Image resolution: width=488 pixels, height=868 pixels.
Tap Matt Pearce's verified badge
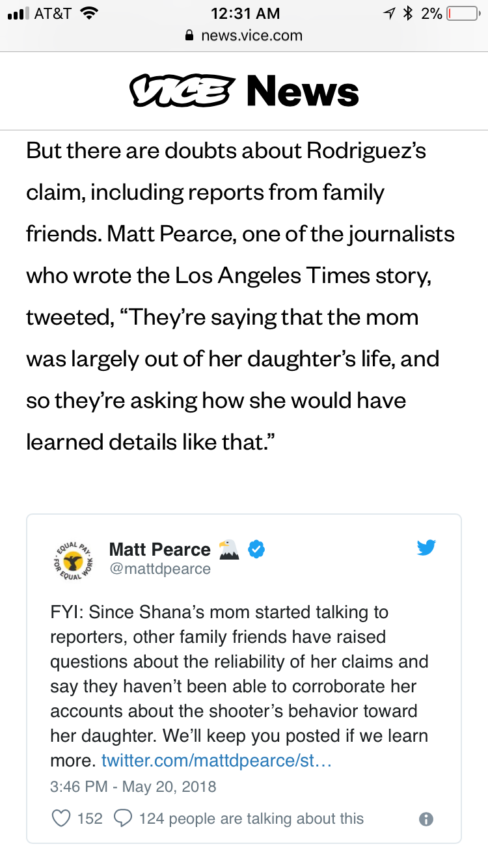pyautogui.click(x=257, y=550)
